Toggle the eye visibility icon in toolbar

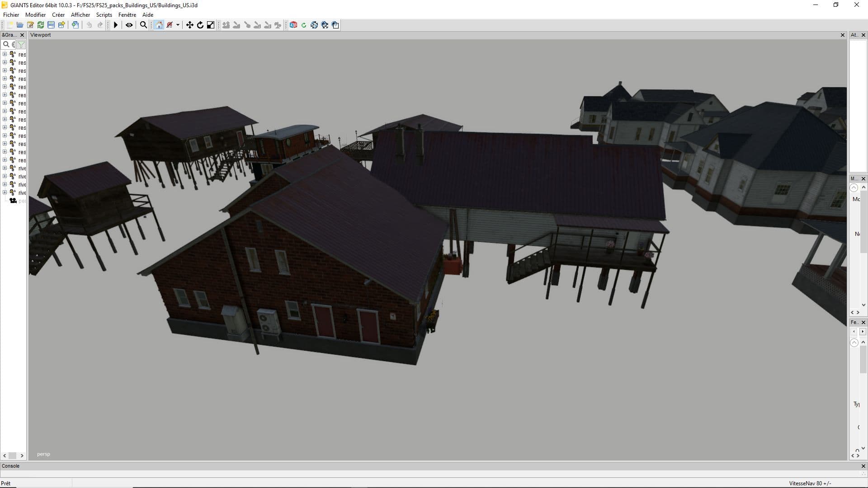pos(129,25)
